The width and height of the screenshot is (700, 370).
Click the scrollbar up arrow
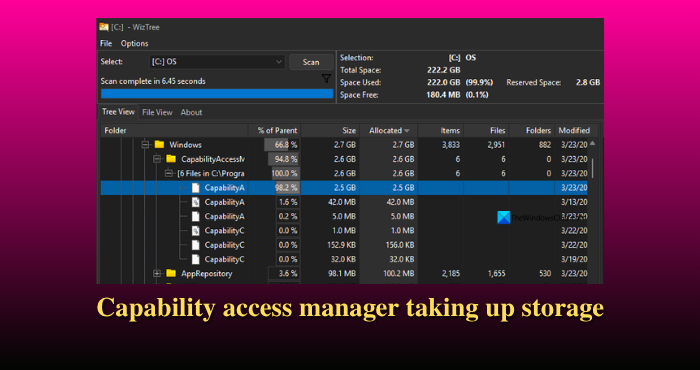coord(593,143)
